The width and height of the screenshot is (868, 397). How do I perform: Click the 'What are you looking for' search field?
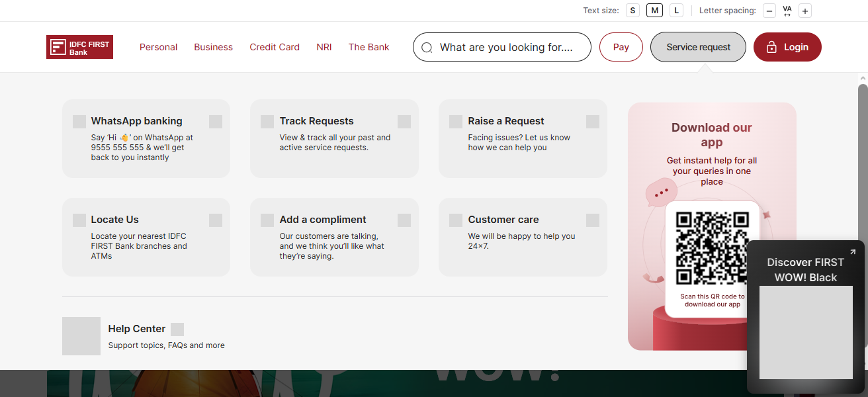coord(506,47)
